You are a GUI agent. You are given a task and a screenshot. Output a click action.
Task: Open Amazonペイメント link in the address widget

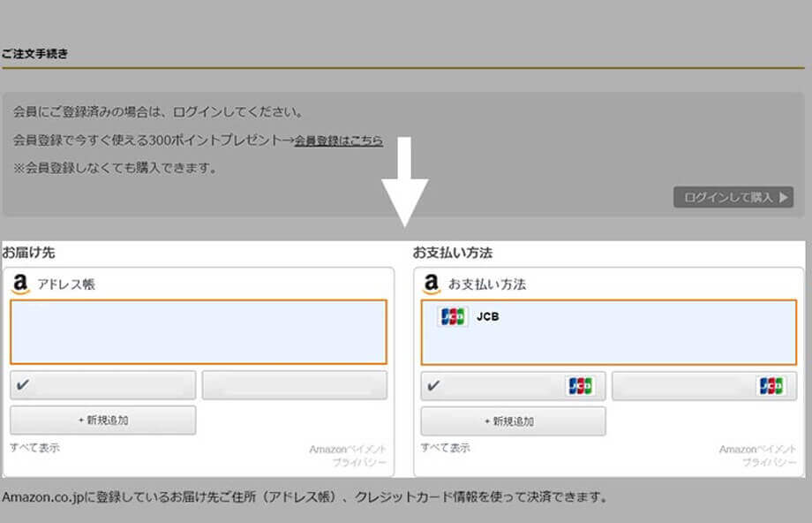click(347, 450)
